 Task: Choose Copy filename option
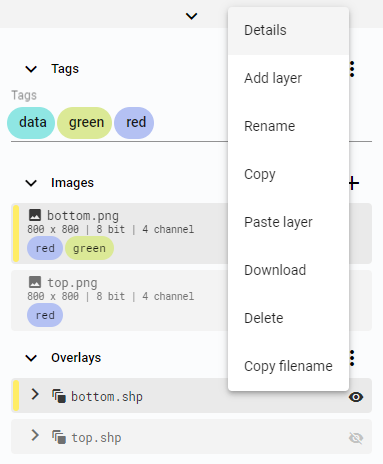pyautogui.click(x=288, y=366)
